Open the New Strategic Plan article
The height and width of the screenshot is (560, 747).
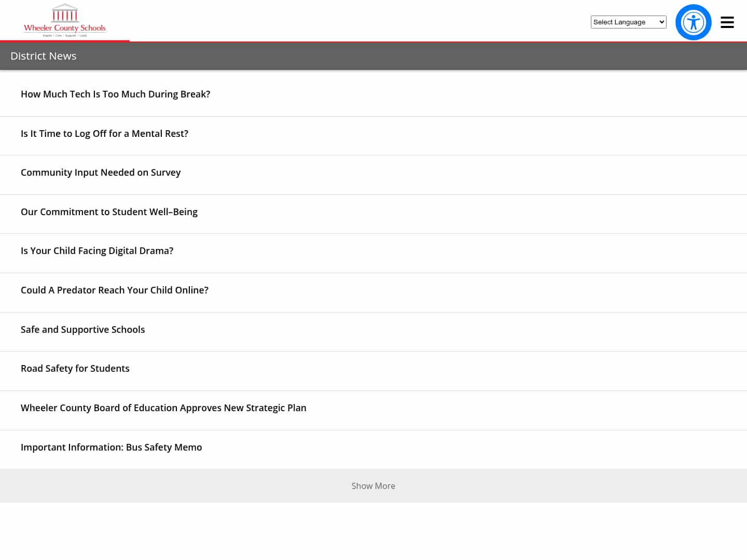163,408
